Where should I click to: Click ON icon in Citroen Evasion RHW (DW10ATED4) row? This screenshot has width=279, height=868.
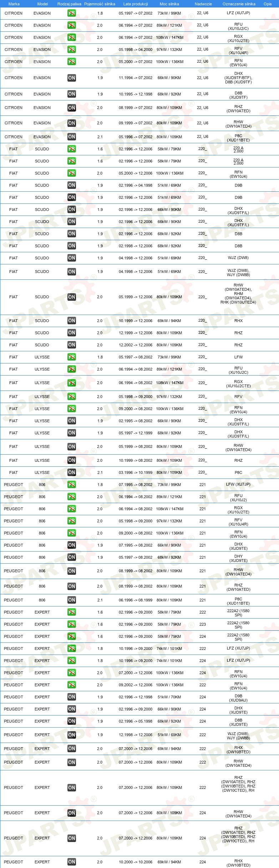pos(72,123)
